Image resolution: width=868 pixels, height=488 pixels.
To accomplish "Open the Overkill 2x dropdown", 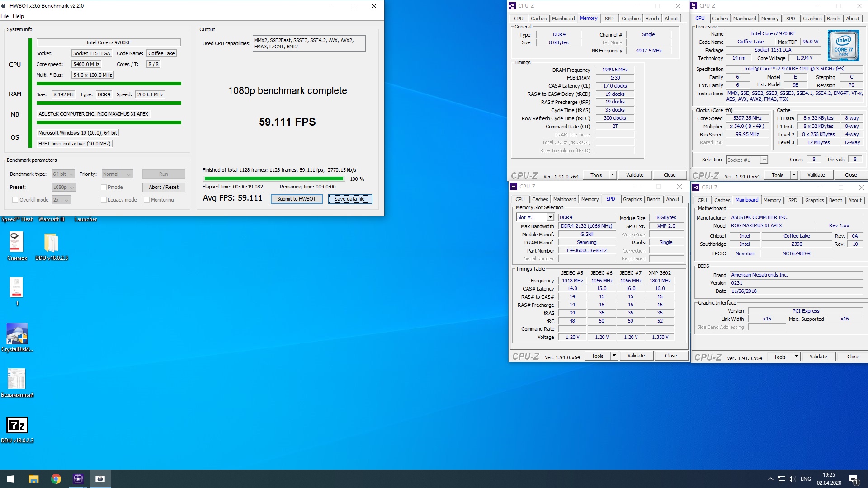I will coord(61,200).
